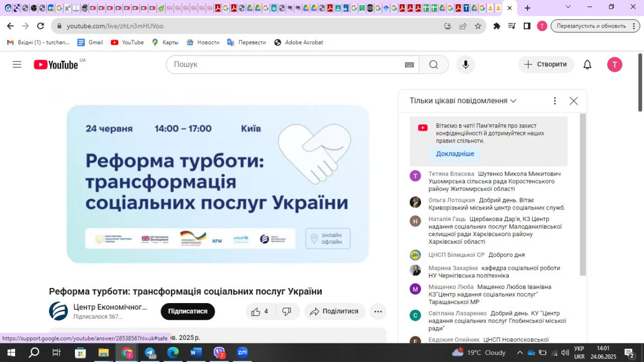644x362 pixels.
Task: Click 'Перезапустить и обновить' button
Action: 594,26
